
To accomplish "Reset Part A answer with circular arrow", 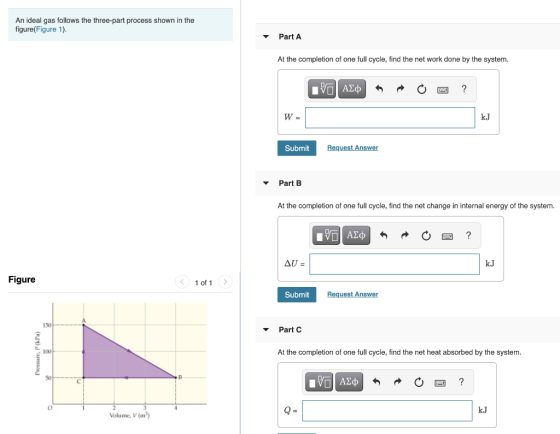I will [x=421, y=89].
